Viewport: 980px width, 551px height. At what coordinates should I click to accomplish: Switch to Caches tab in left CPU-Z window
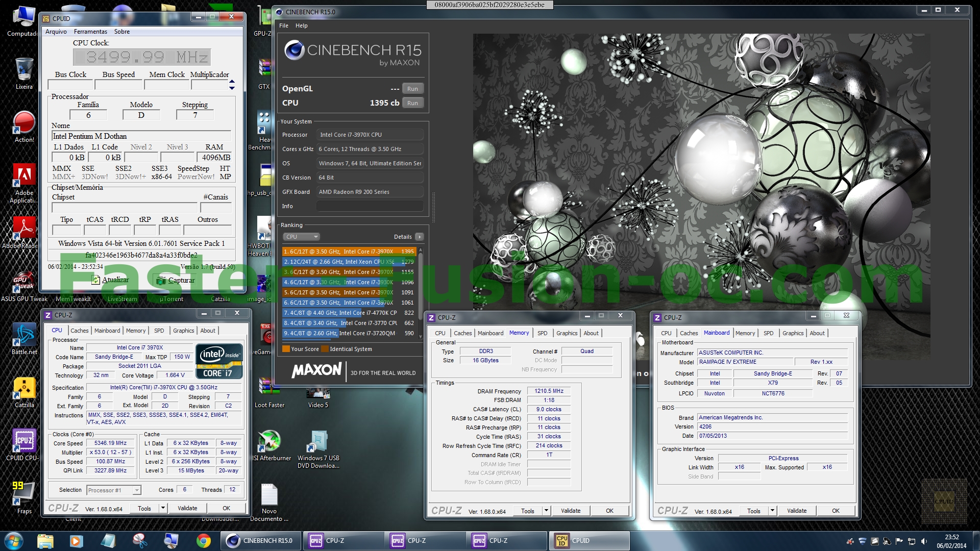[79, 331]
